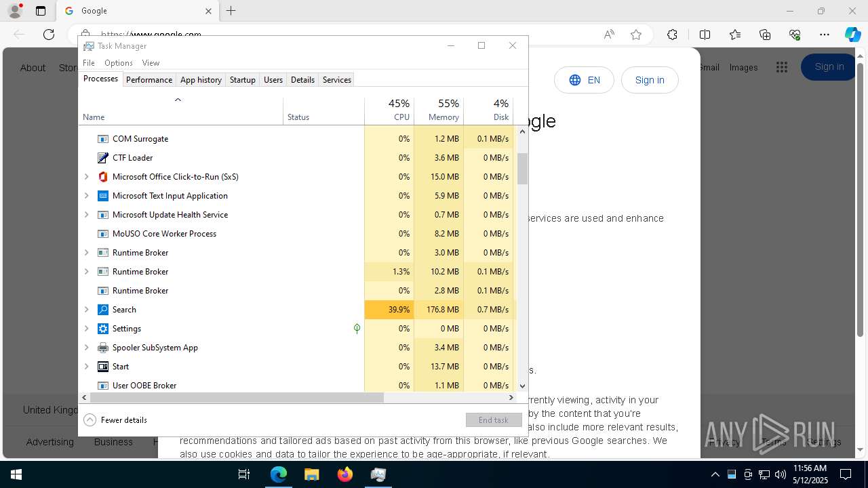Open Edge Extensions puzzle icon

tap(672, 35)
